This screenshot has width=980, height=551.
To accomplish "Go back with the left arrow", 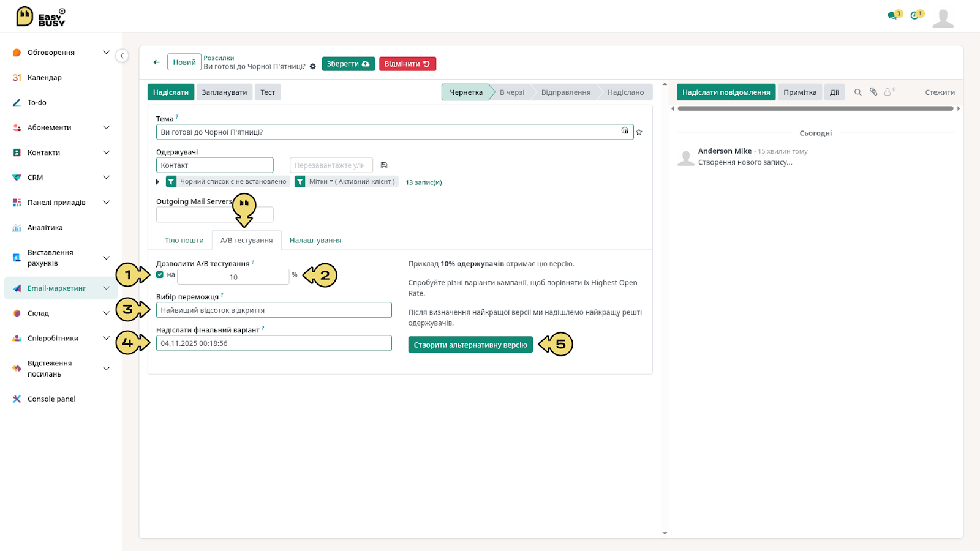I will (x=157, y=62).
